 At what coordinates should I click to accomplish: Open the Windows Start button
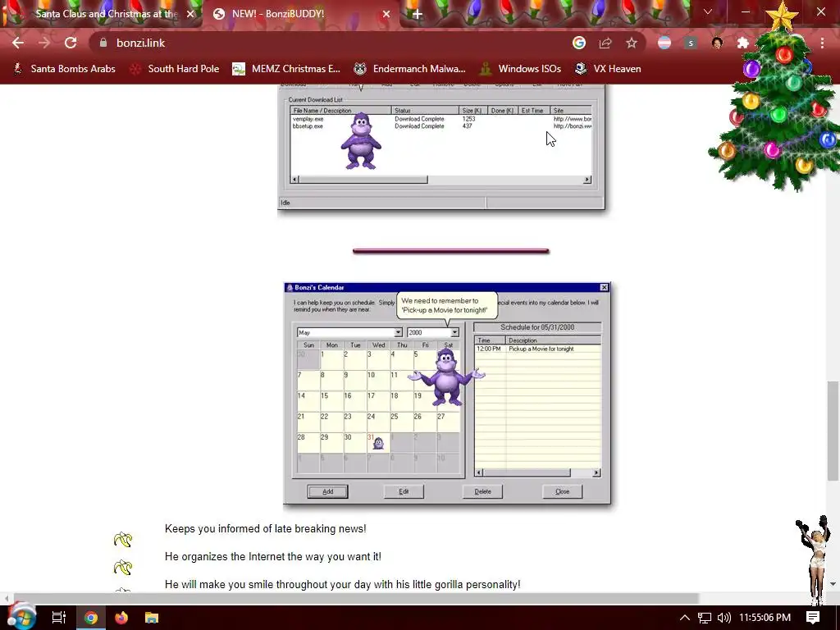pos(21,617)
